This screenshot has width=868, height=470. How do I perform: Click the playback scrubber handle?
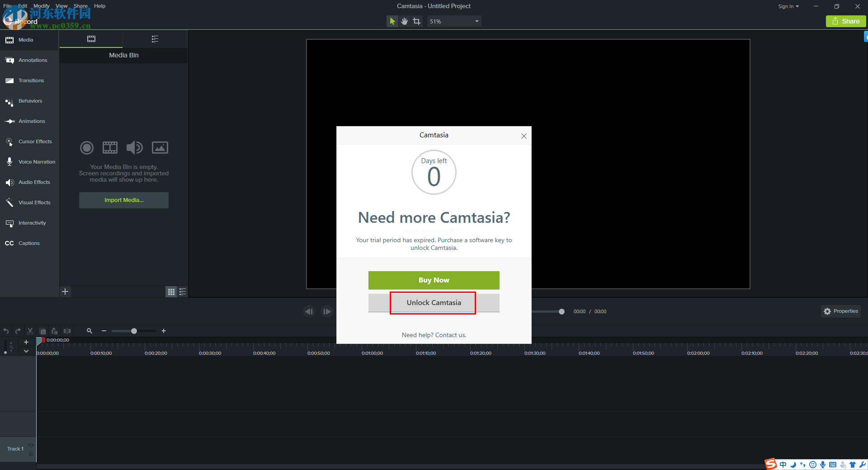click(561, 311)
